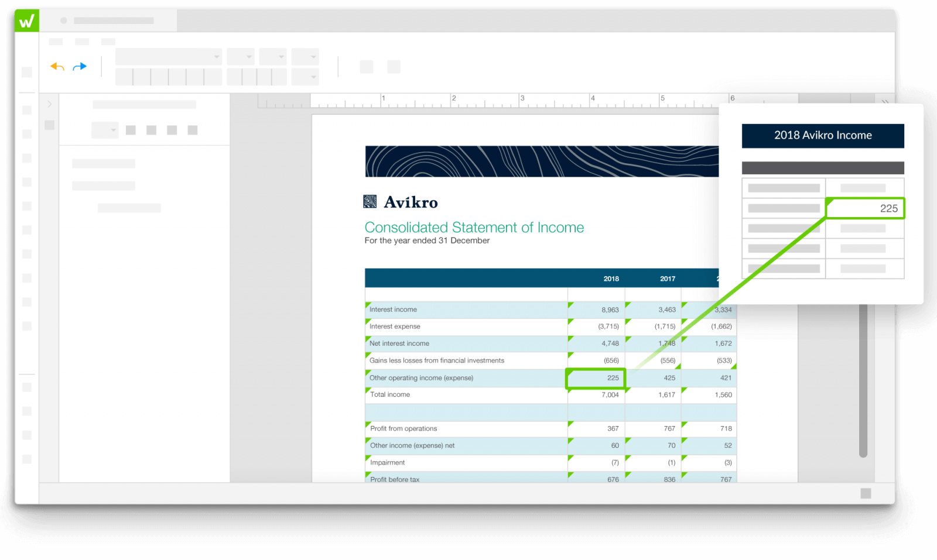Open the small dropdown below toolbar row
This screenshot has width=937, height=560.
click(x=305, y=77)
